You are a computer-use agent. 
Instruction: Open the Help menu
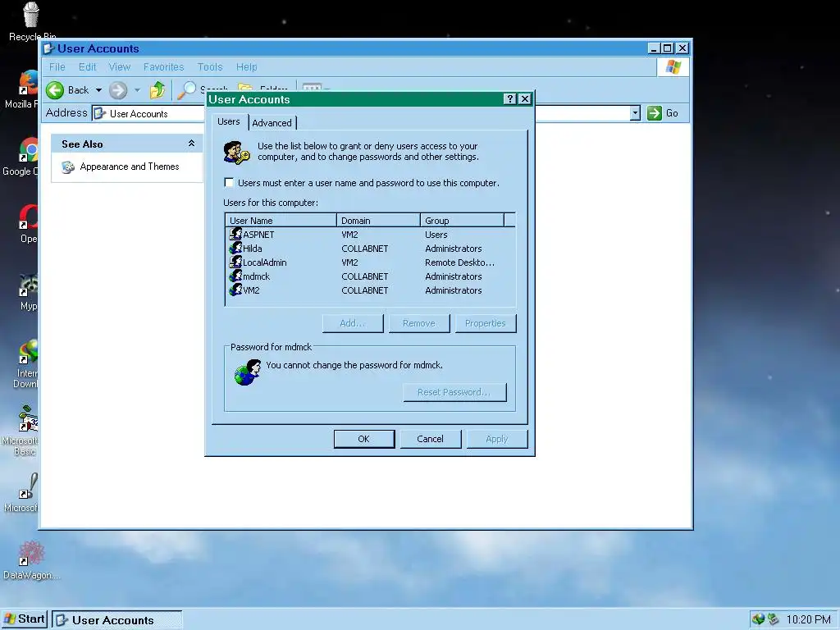tap(246, 67)
